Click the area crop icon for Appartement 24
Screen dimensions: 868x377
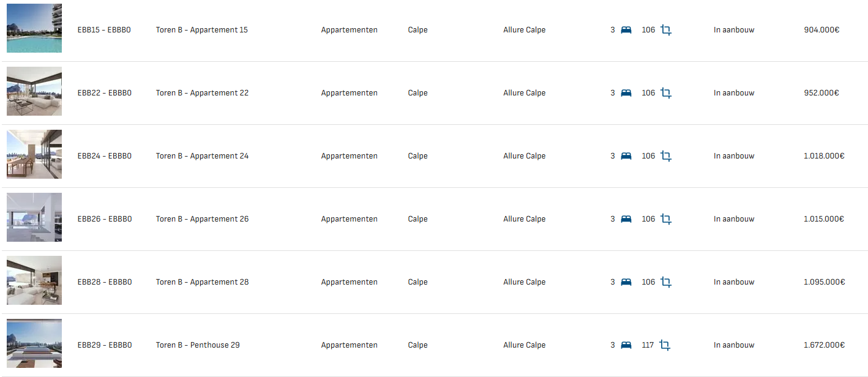tap(666, 156)
